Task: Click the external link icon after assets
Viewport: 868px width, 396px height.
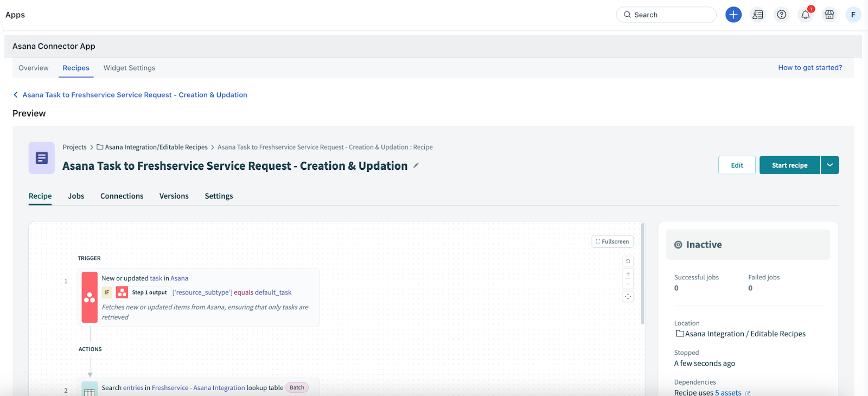Action: [748, 393]
